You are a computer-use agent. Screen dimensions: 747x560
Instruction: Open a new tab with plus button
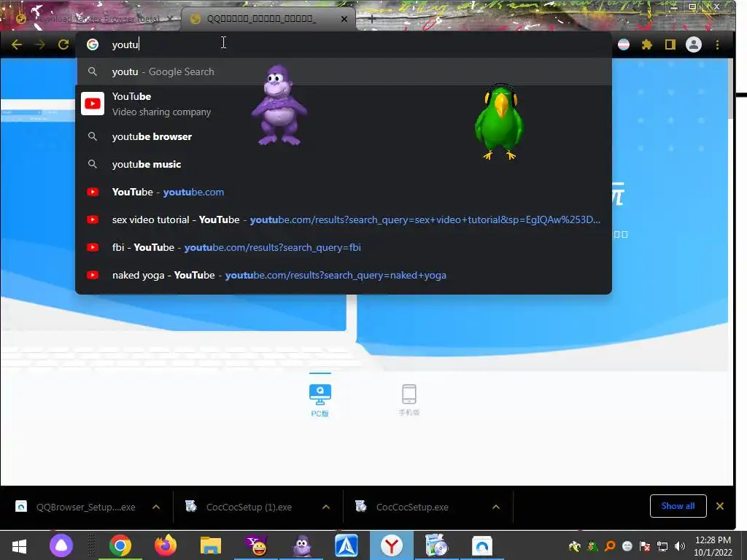point(371,19)
